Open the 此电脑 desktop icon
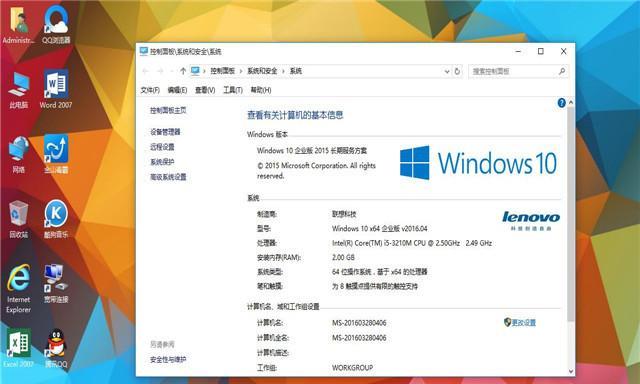640x384 pixels. tap(18, 90)
